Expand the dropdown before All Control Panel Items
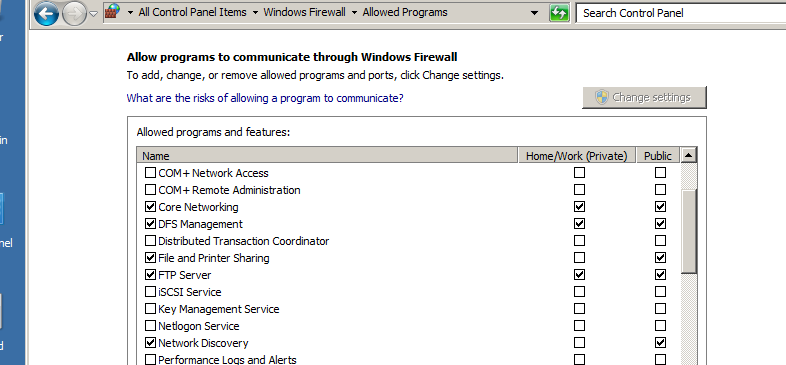The height and width of the screenshot is (365, 786). pos(130,13)
